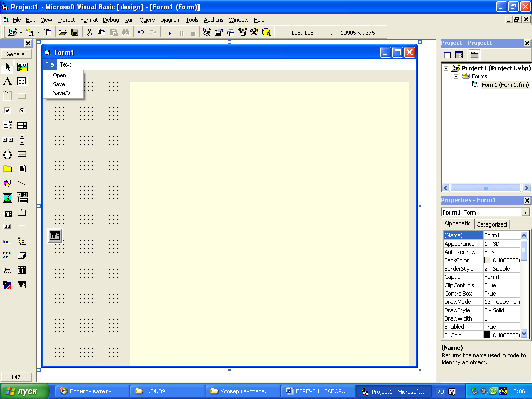Pick the PictureBox control from toolbox

tap(22, 67)
